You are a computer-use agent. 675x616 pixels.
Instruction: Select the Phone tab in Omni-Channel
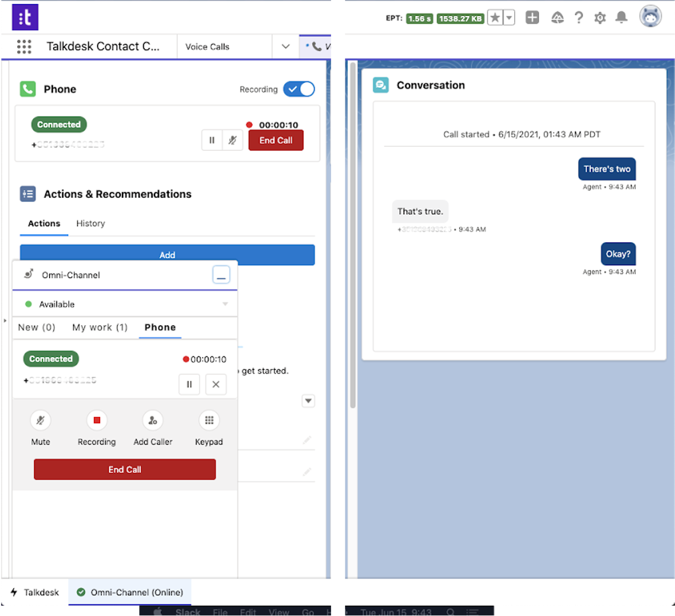pyautogui.click(x=160, y=327)
